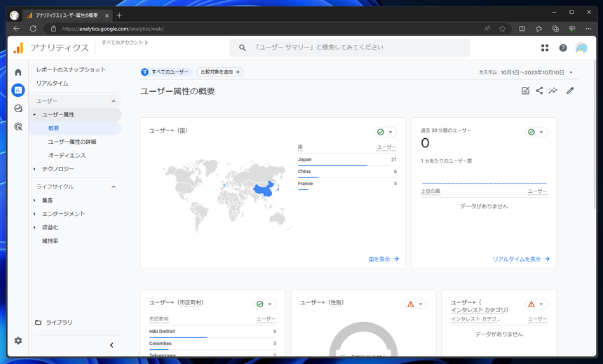Open the Home icon in left rail
Image resolution: width=603 pixels, height=364 pixels.
pyautogui.click(x=18, y=72)
